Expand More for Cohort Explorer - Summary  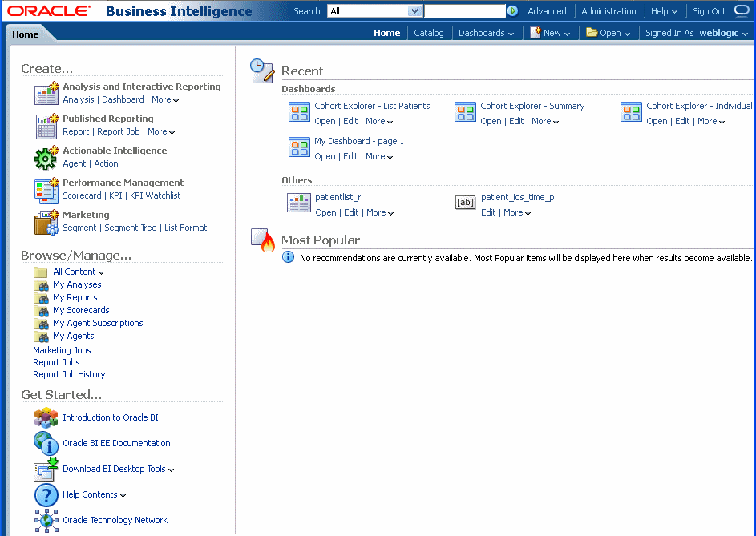click(x=545, y=122)
